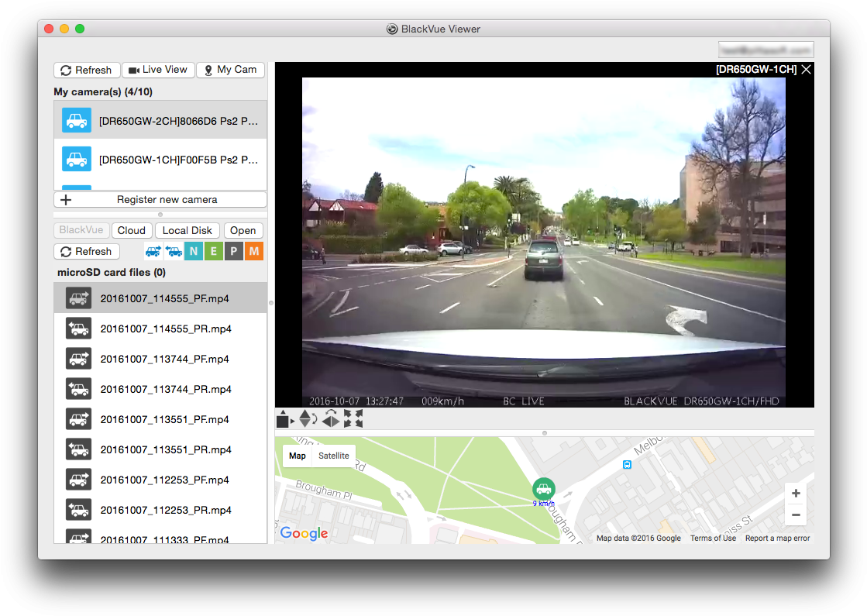Zoom in on the map
The width and height of the screenshot is (867, 616).
tap(796, 493)
